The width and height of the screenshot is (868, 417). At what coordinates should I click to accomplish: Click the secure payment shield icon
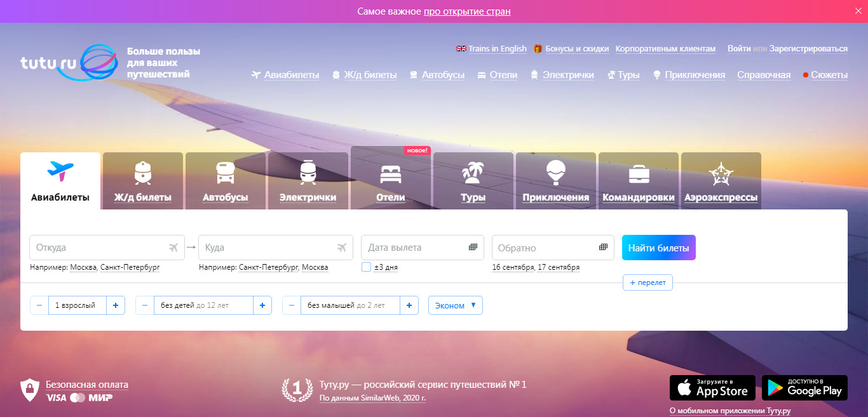point(29,390)
